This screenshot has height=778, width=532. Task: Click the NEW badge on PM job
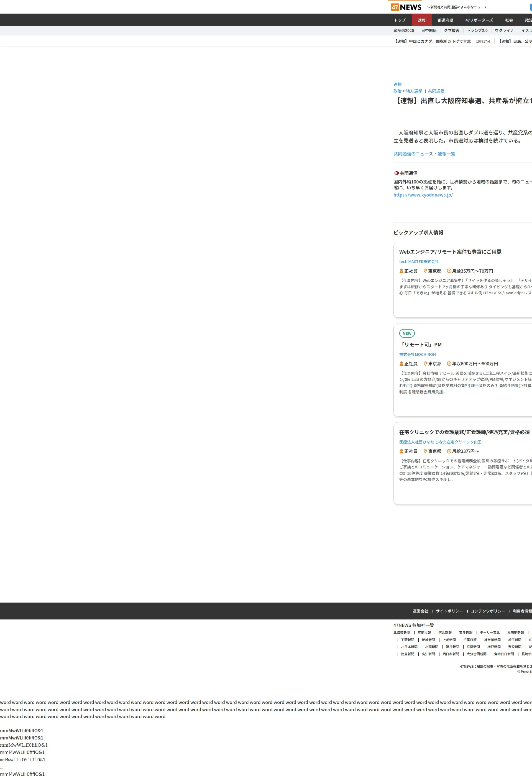point(407,333)
